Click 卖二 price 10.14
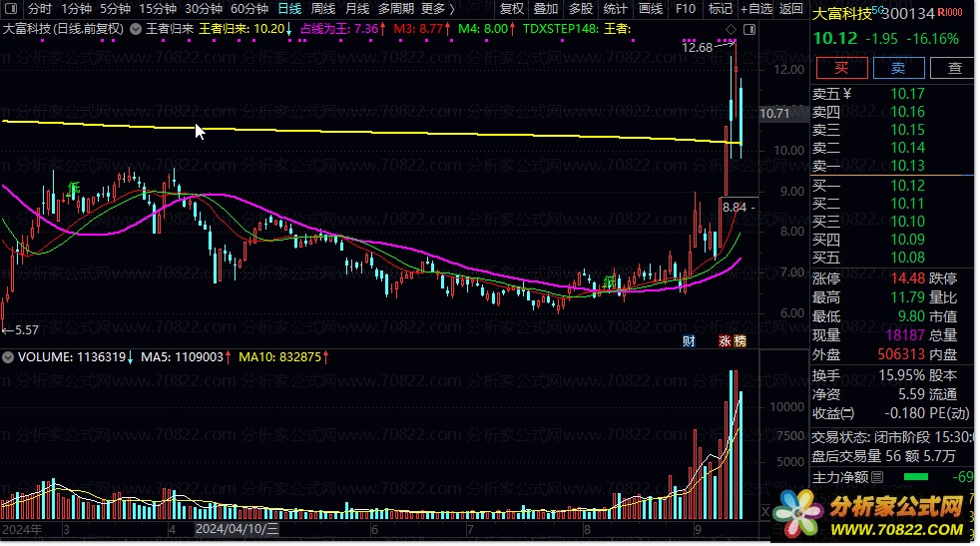This screenshot has width=980, height=546. point(907,148)
